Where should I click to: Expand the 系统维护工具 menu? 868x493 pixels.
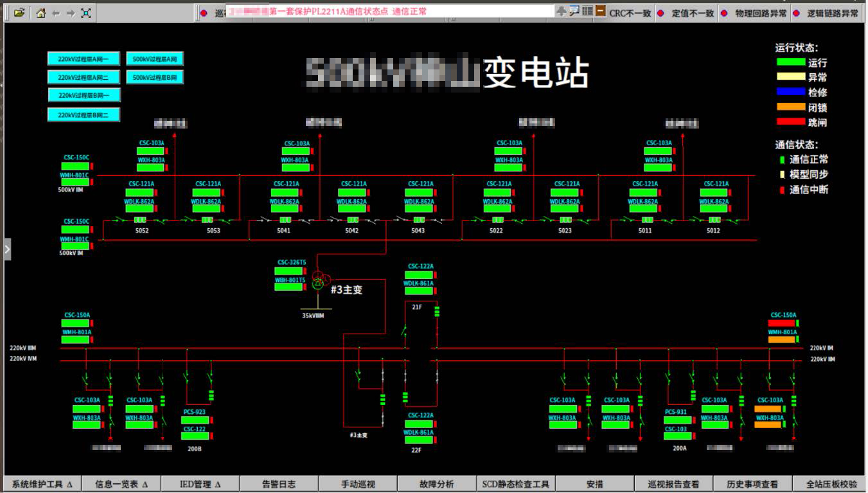tap(42, 484)
